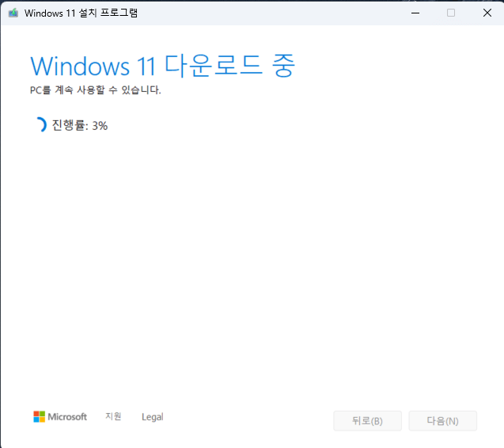Click the '진행률: 3%' progress text
This screenshot has height=448, width=504.
(x=80, y=125)
